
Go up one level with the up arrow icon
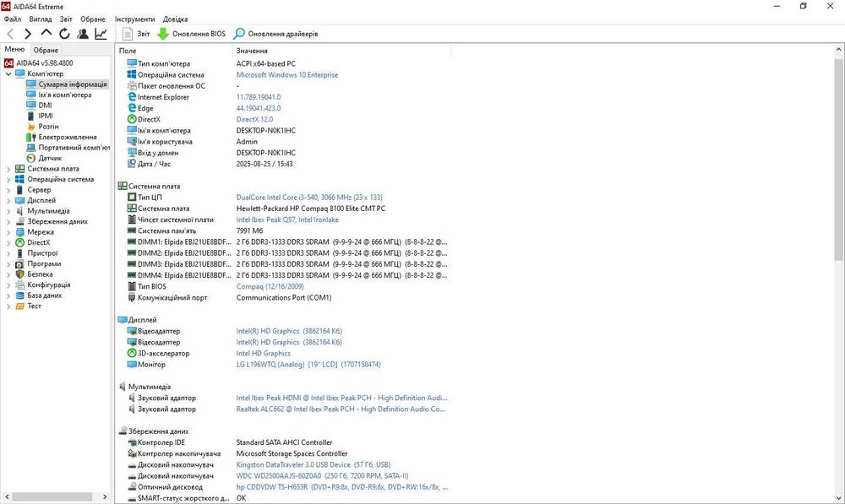pos(46,34)
